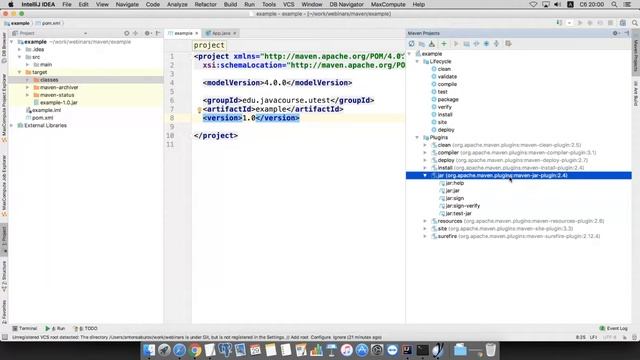Open Finder from the Dock
This screenshot has width=640, height=360.
tap(150, 350)
